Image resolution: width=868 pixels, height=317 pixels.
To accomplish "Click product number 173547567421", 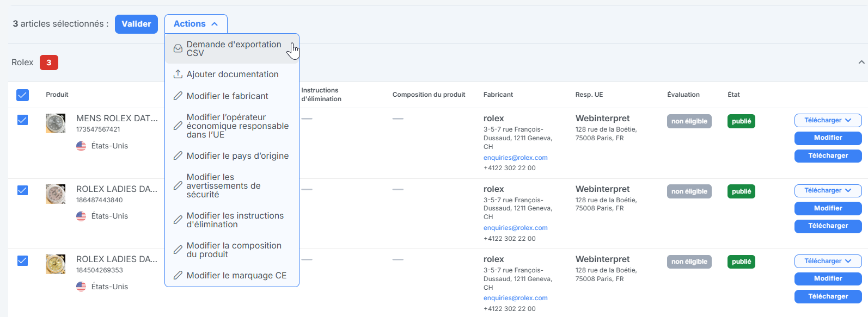I will 98,129.
